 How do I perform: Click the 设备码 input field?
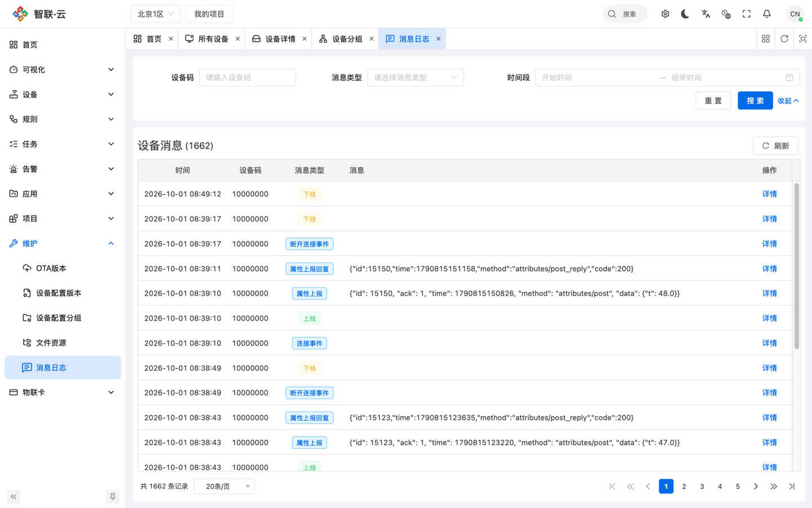pyautogui.click(x=248, y=77)
